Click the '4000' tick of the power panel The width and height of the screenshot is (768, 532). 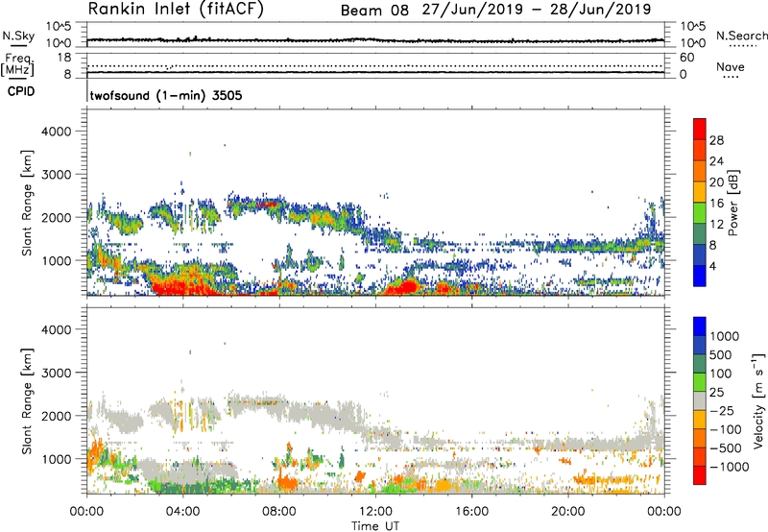point(56,132)
